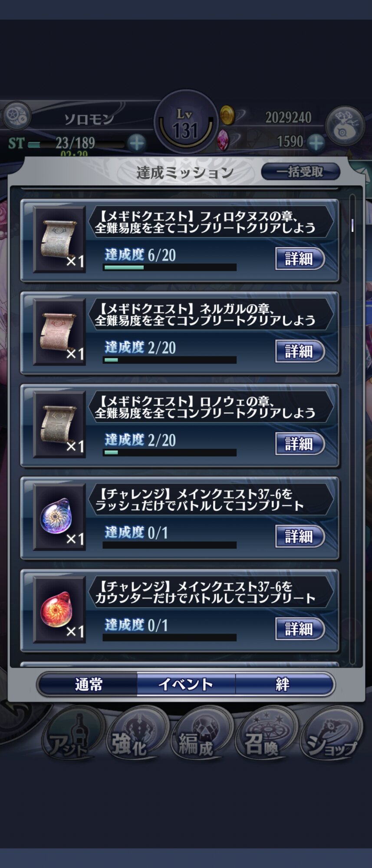Open the 強化 menu icon
372x868 pixels.
136,734
